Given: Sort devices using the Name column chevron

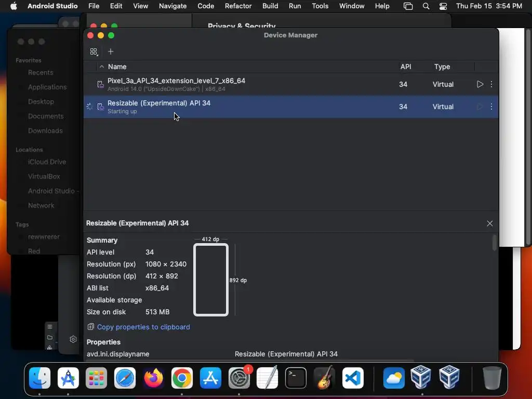Looking at the screenshot, I should 101,67.
